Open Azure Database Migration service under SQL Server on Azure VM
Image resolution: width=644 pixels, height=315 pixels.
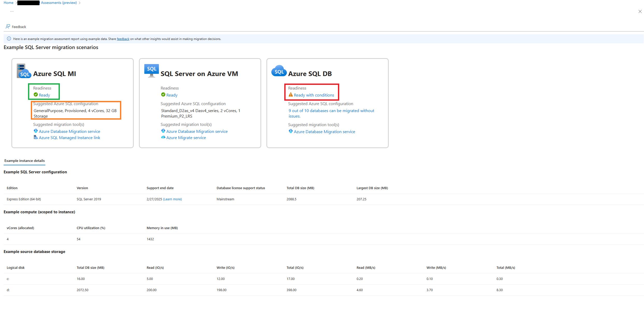click(x=197, y=131)
